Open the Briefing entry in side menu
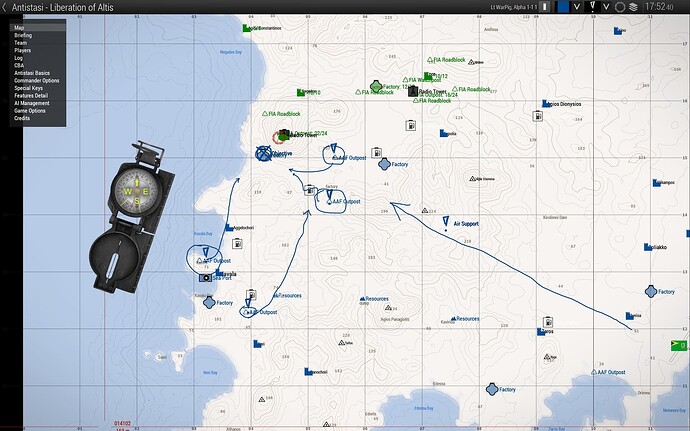The image size is (690, 431). click(x=23, y=35)
